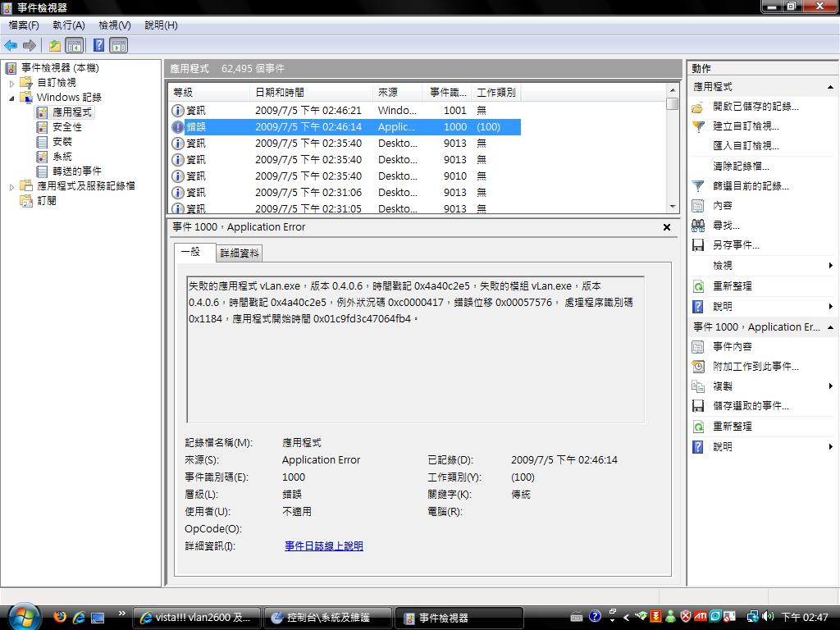Click the event list scroll down arrow
This screenshot has height=630, width=840.
673,207
